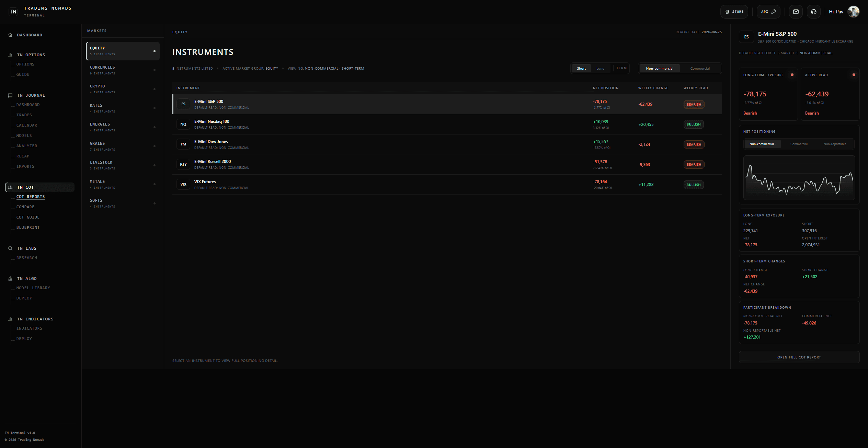This screenshot has height=448, width=868.
Task: Open Imports in TN Journal
Action: click(25, 166)
